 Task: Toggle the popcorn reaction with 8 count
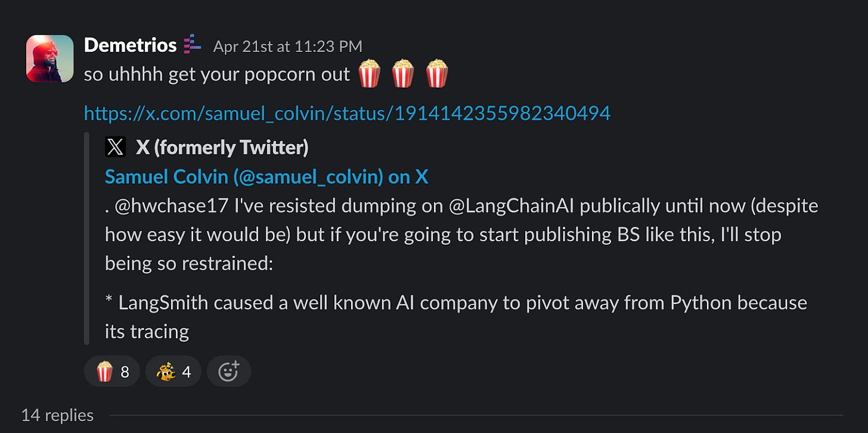(112, 370)
